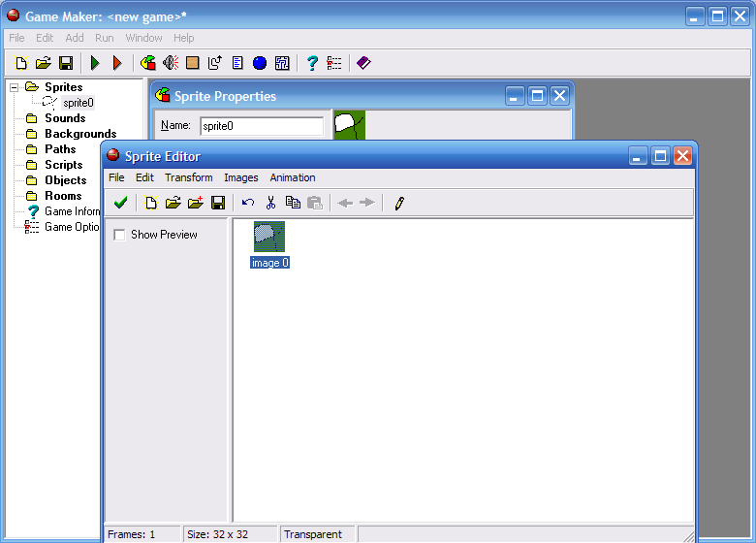This screenshot has height=543, width=756.
Task: Save sprite as file in editor
Action: click(x=218, y=203)
